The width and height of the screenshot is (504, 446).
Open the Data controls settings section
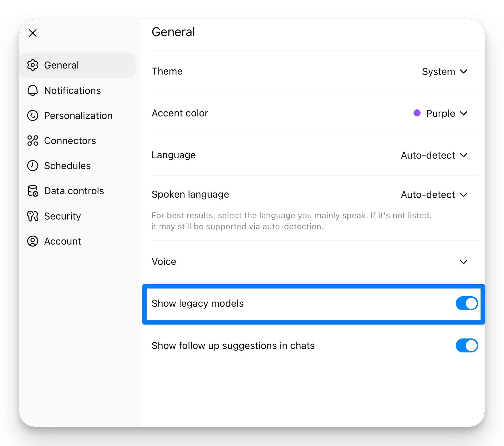click(x=74, y=191)
